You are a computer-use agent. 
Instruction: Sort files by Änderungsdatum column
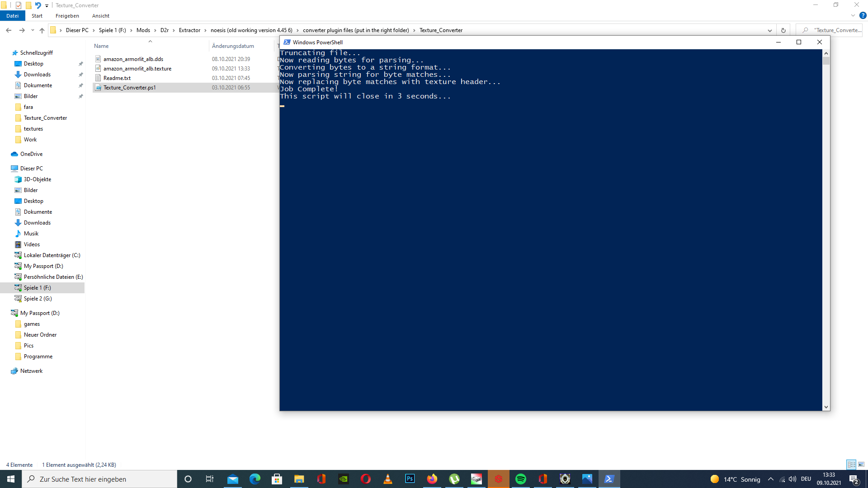(233, 46)
